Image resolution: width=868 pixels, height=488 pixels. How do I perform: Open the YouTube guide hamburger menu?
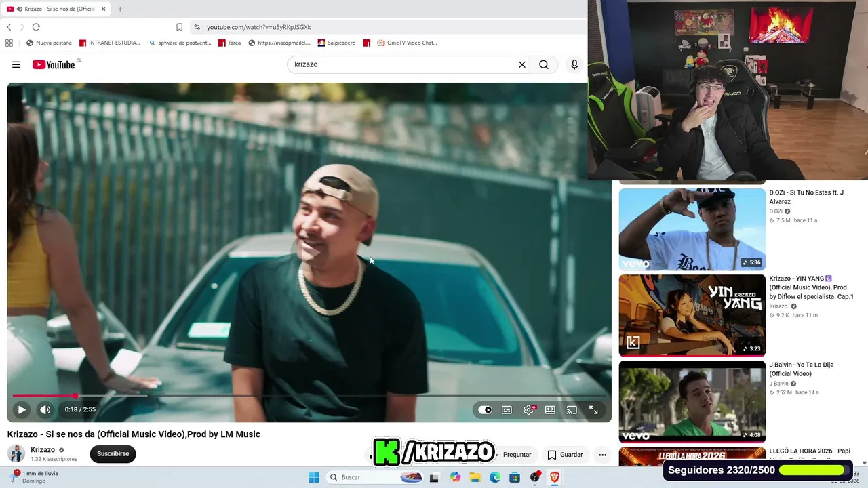click(16, 64)
